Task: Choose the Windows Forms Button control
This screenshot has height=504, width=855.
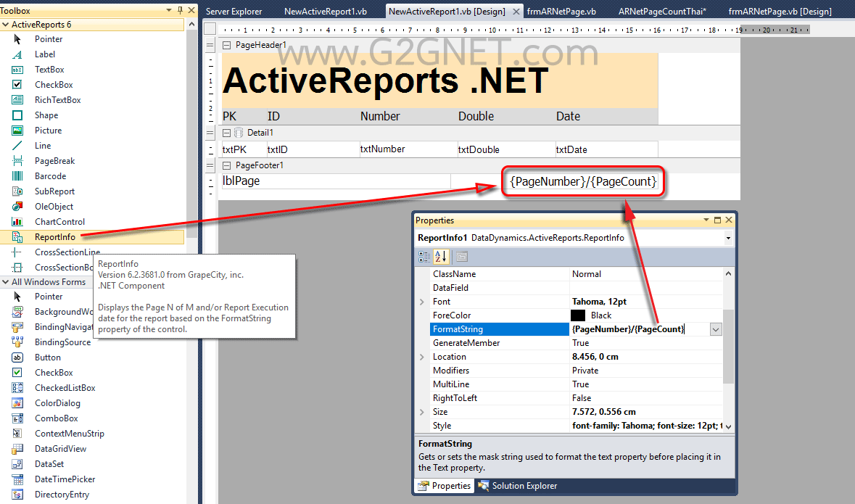Action: [x=47, y=358]
